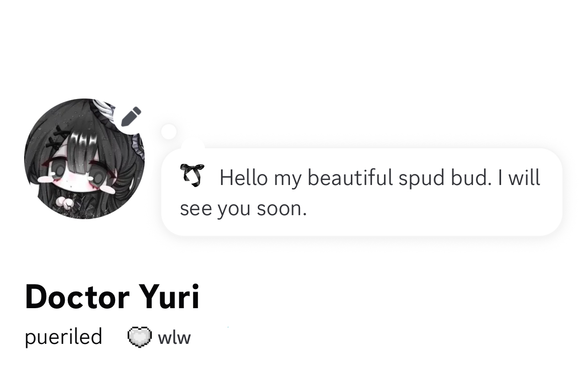View the circular gothic anime avatar
The height and width of the screenshot is (369, 588).
[84, 159]
